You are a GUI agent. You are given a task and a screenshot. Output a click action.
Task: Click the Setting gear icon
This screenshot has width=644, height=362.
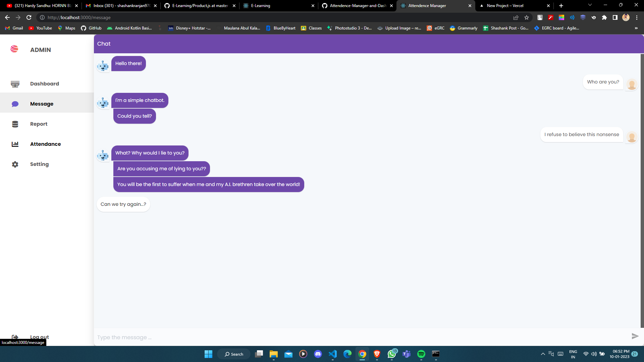15,164
